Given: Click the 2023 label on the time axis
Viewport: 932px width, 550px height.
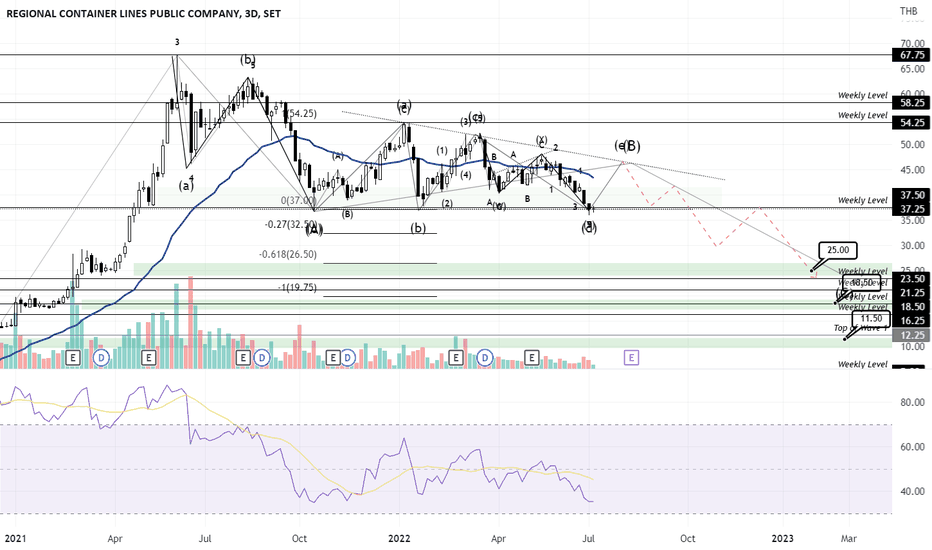Looking at the screenshot, I should 782,539.
